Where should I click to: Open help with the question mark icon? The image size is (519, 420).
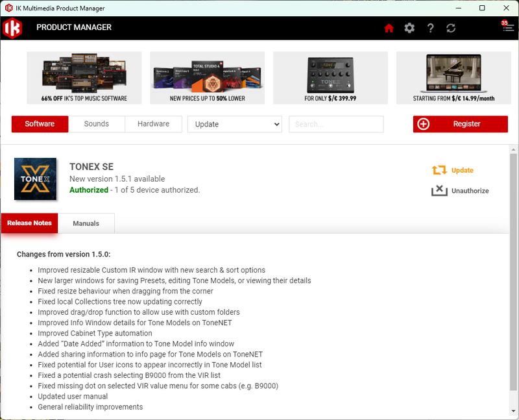pyautogui.click(x=430, y=28)
